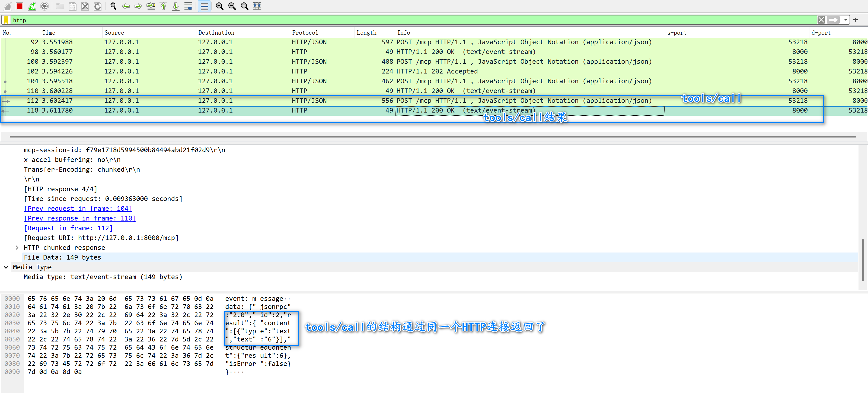Select packet 112 with length 556

click(x=434, y=101)
